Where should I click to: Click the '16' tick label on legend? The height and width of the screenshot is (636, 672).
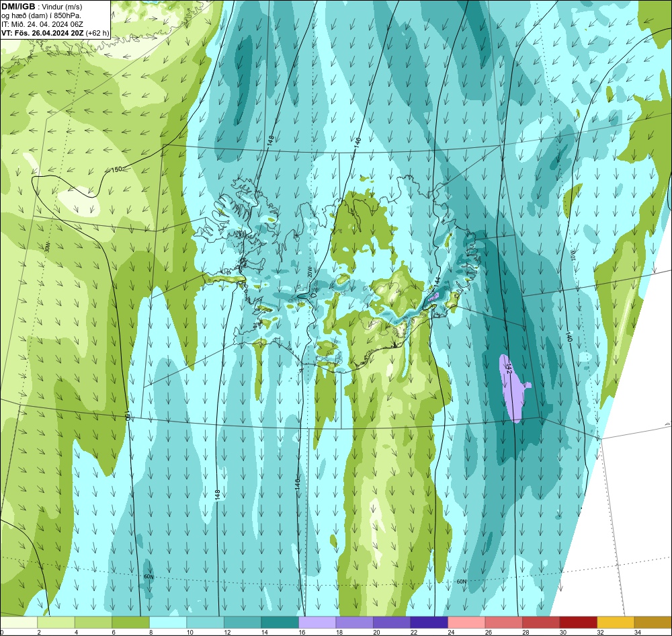[302, 632]
